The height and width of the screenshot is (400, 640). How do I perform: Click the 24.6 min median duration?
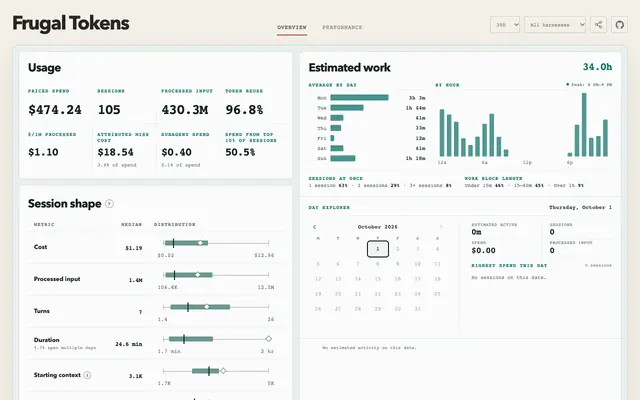click(x=129, y=344)
